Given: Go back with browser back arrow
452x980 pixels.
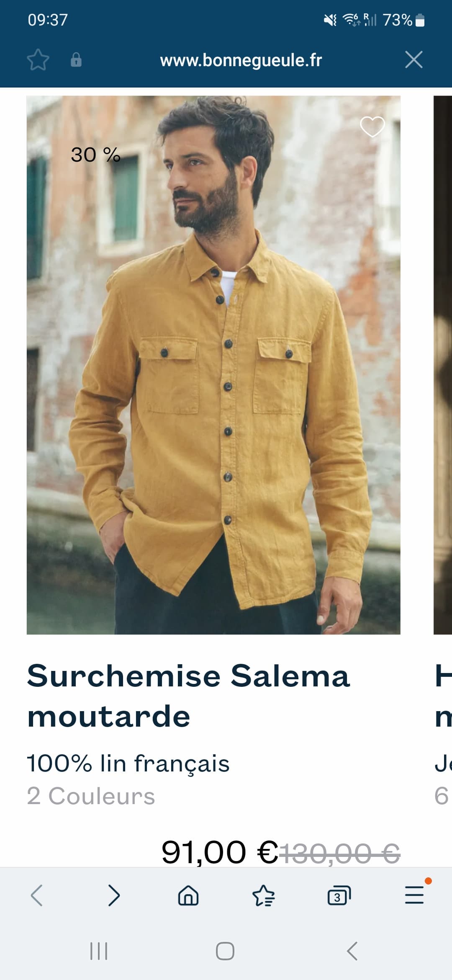Looking at the screenshot, I should [37, 895].
